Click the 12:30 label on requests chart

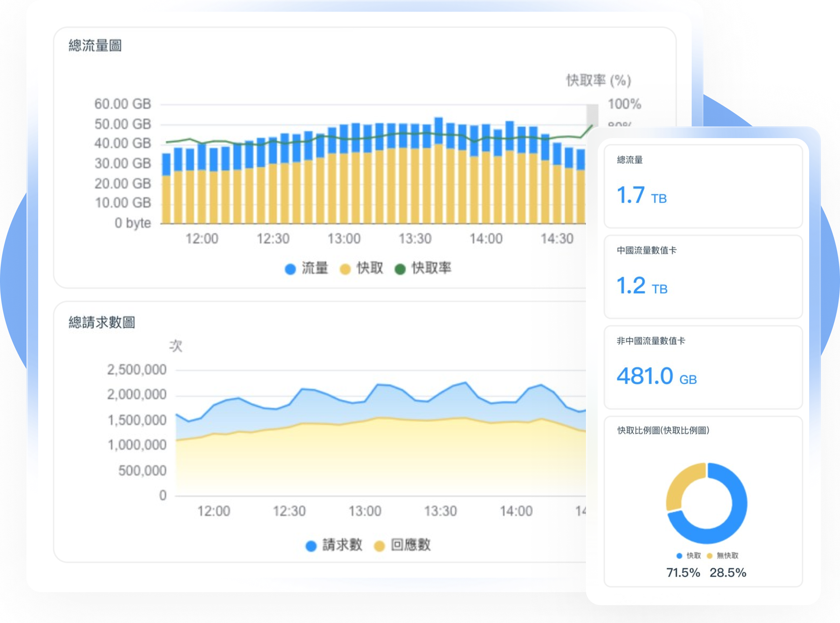pyautogui.click(x=289, y=511)
